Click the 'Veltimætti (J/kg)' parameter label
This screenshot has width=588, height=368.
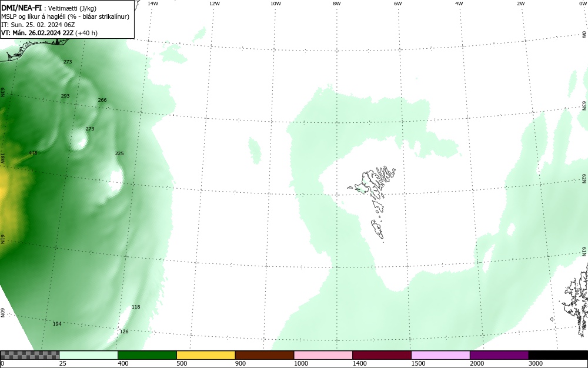tap(72, 8)
